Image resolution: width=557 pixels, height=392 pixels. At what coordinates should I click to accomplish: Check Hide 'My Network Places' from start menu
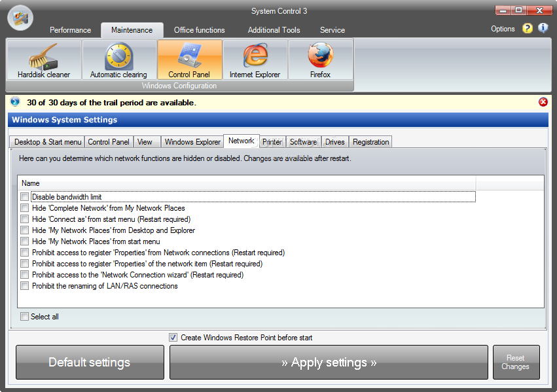pyautogui.click(x=24, y=241)
